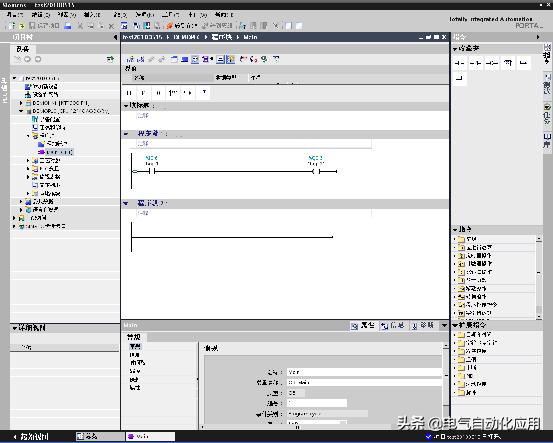Select the Main OB1 block in tree
This screenshot has height=443, width=553.
56,152
